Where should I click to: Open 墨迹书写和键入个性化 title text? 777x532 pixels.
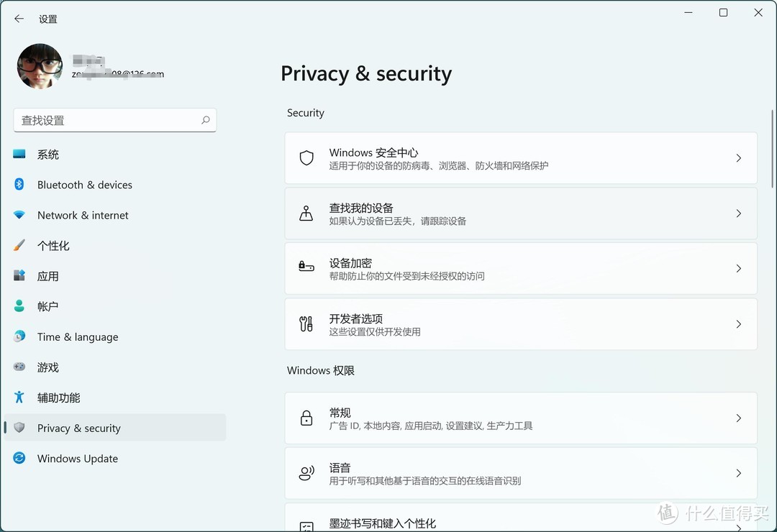[383, 523]
